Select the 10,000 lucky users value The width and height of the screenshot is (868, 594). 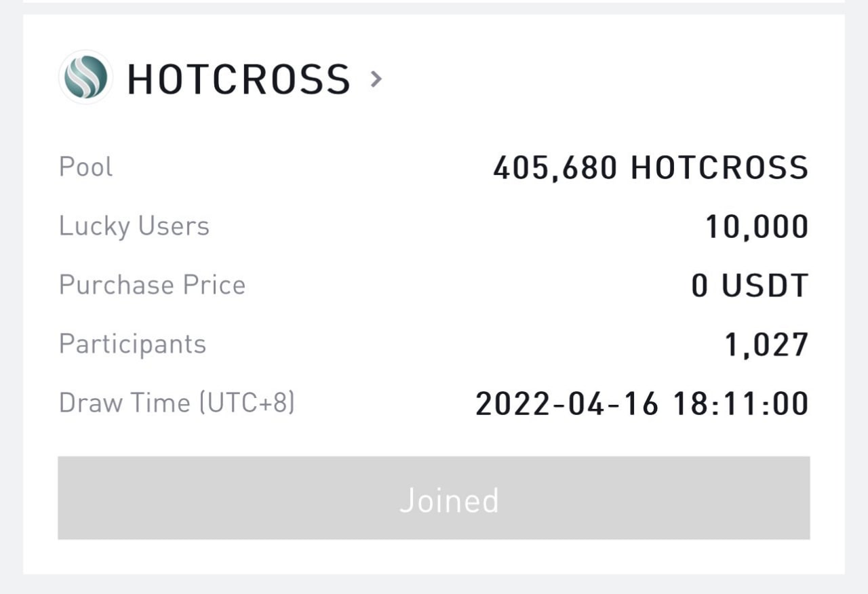click(757, 226)
